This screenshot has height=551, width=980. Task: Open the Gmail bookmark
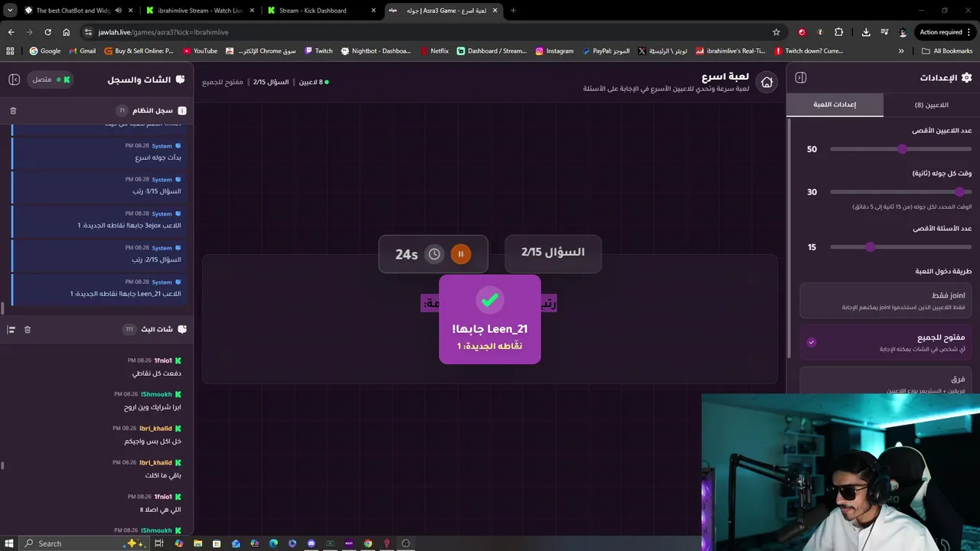click(82, 51)
